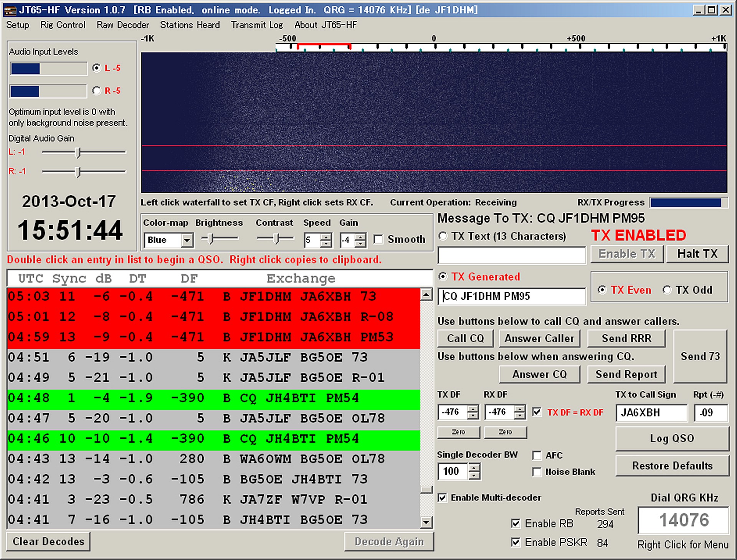Click the Answer CQ button

[539, 374]
